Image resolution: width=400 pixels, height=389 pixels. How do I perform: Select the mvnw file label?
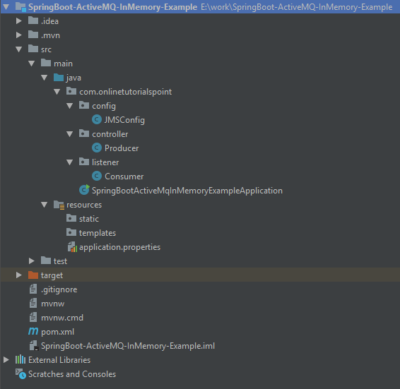[x=53, y=304]
